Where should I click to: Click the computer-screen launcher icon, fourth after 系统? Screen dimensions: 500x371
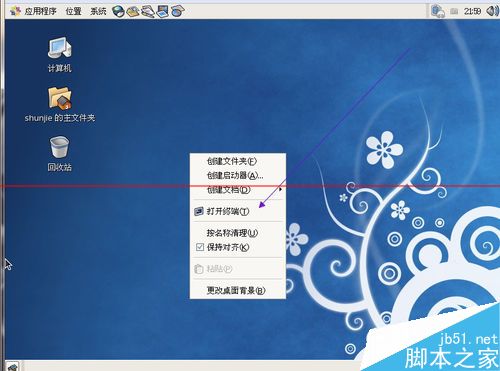click(x=163, y=12)
